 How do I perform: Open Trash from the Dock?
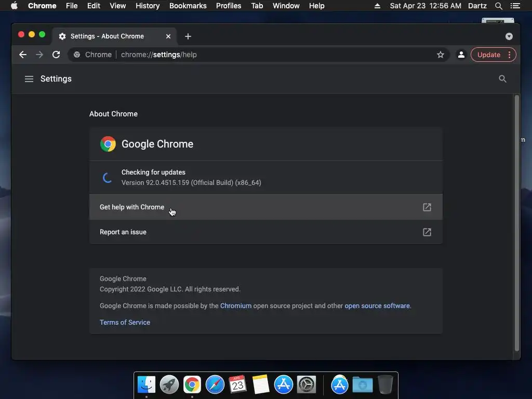385,385
